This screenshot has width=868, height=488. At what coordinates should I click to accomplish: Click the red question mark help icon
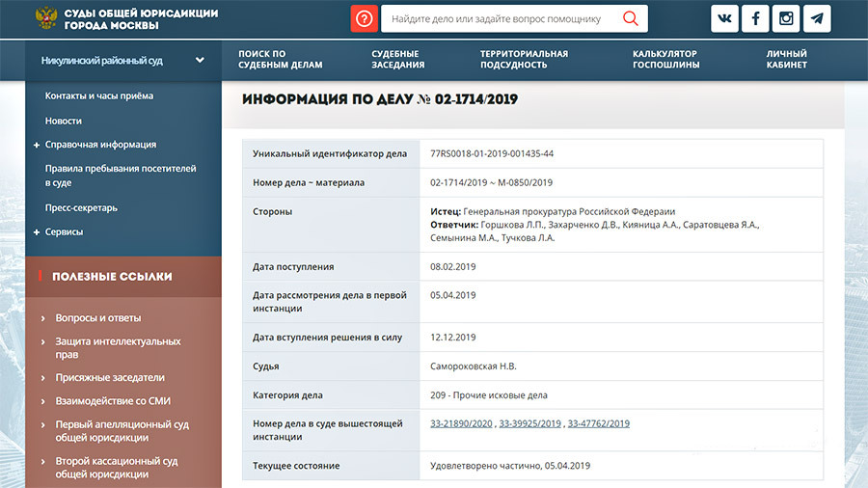364,19
